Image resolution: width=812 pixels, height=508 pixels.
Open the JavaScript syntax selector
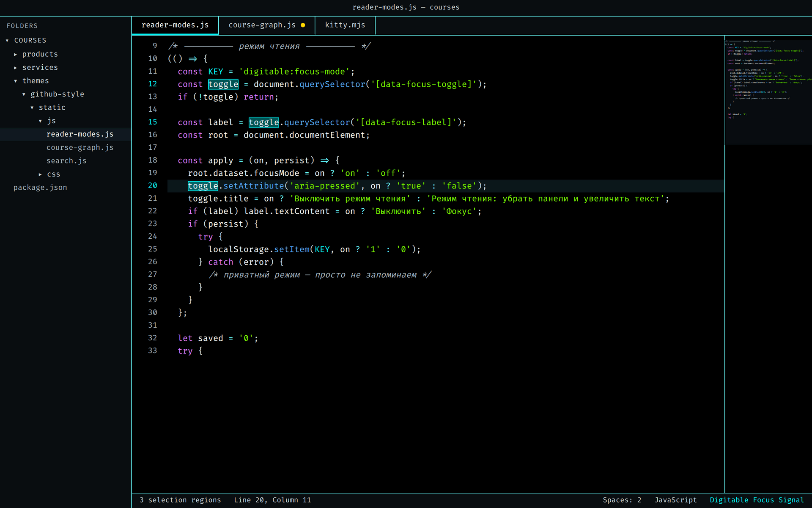tap(675, 500)
